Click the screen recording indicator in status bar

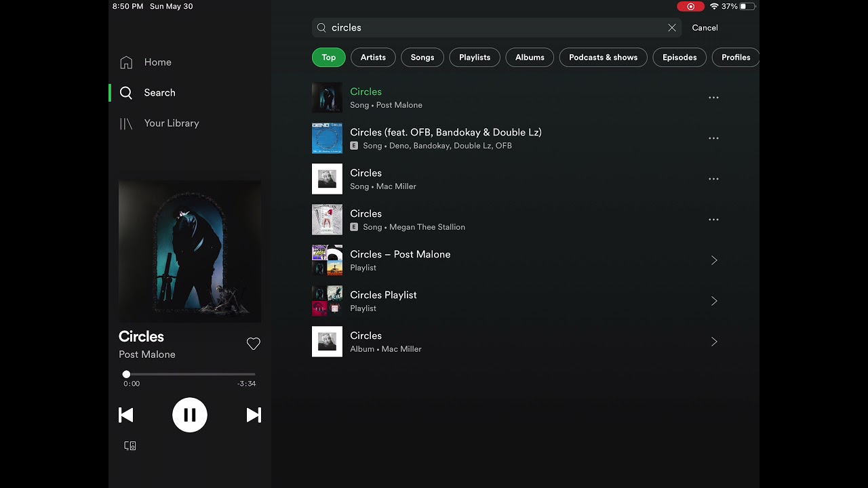click(690, 6)
